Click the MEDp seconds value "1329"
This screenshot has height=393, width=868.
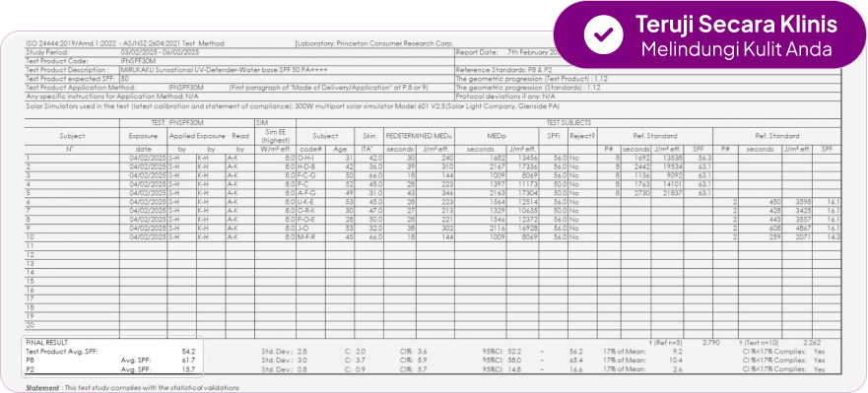pos(498,212)
